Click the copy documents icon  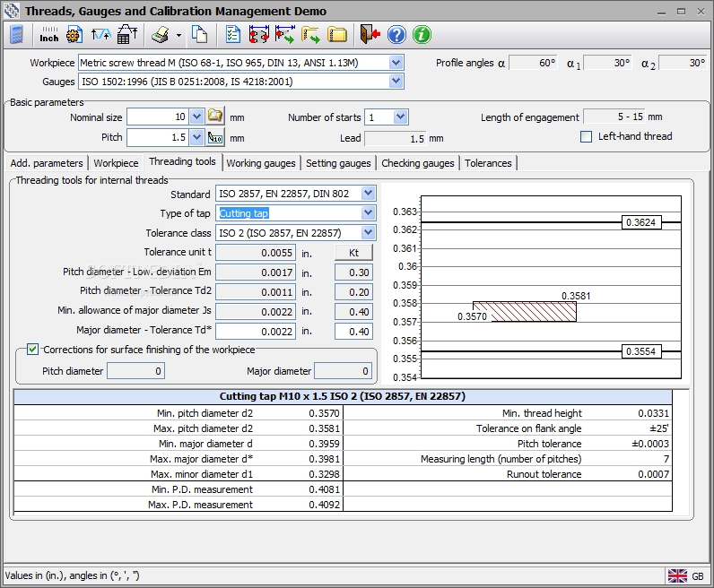point(199,35)
